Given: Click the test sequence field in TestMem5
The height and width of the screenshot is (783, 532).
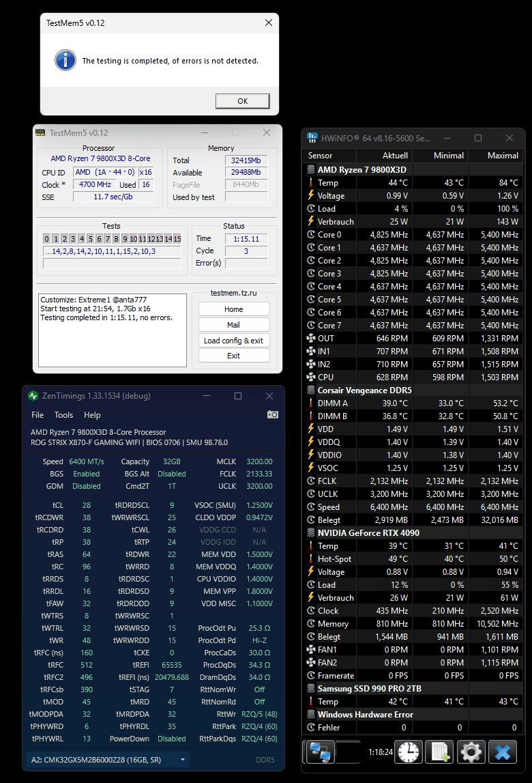Looking at the screenshot, I should click(x=112, y=251).
